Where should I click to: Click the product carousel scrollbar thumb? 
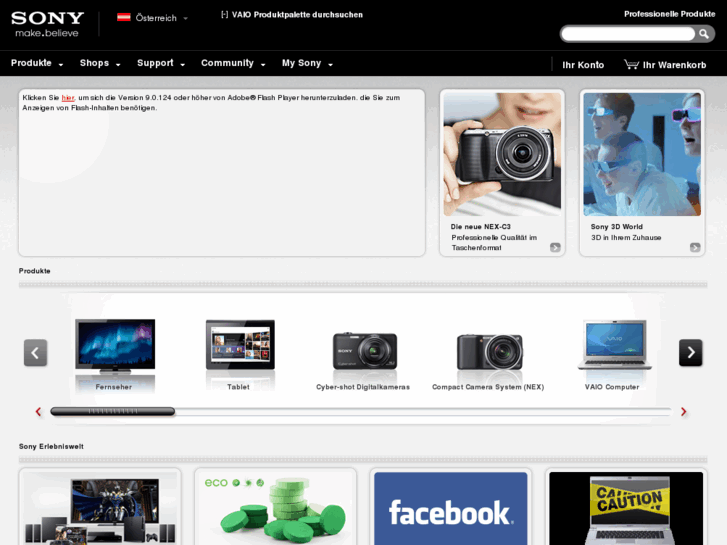coord(113,411)
